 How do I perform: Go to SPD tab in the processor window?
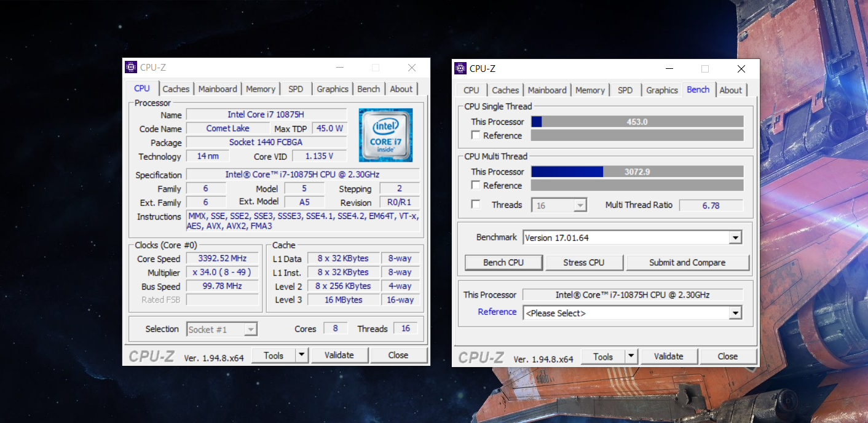point(296,89)
